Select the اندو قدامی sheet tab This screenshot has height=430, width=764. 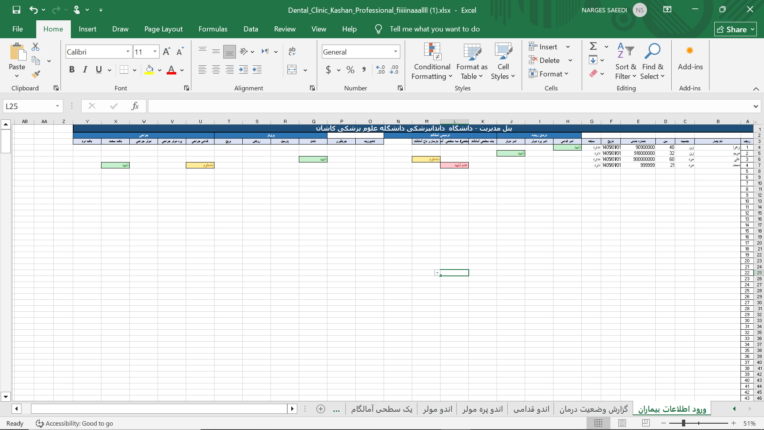[x=531, y=409]
